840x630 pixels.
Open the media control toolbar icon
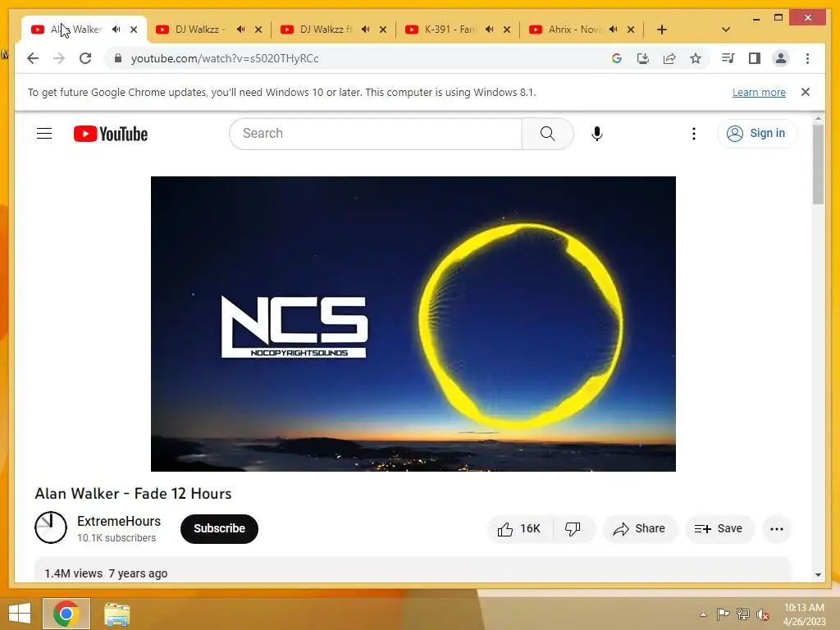pyautogui.click(x=728, y=58)
